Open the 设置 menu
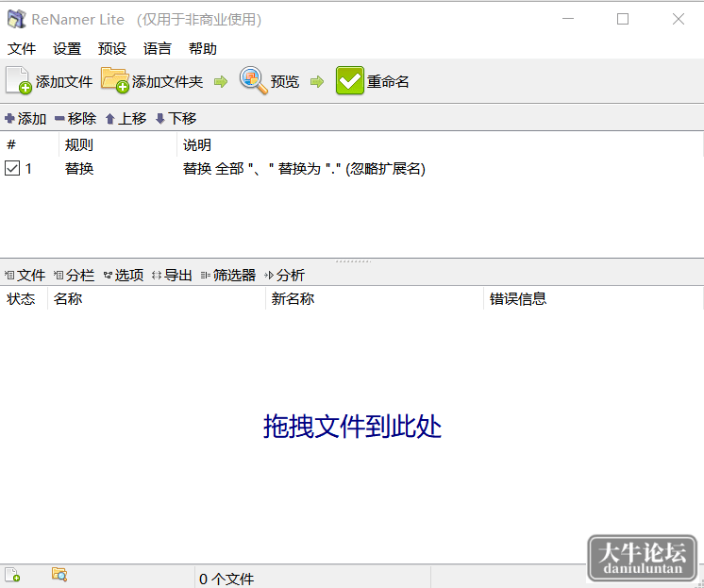Viewport: 704px width, 588px height. [67, 48]
